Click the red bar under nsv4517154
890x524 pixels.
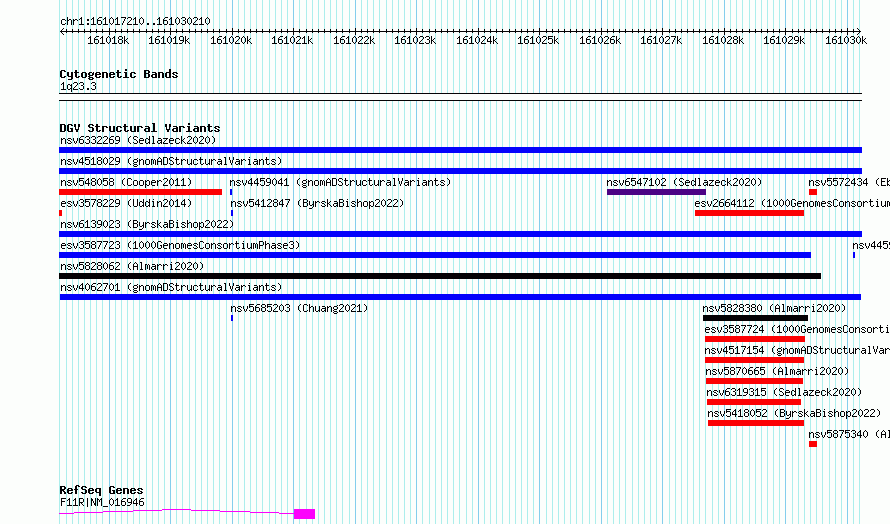pyautogui.click(x=754, y=360)
